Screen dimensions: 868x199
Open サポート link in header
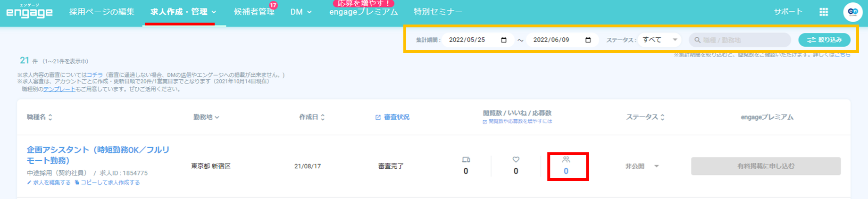(788, 12)
